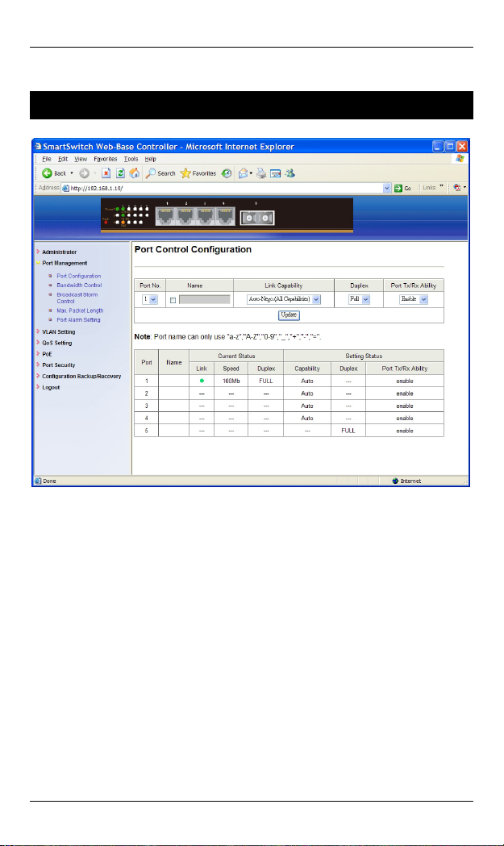The image size is (504, 846).
Task: Open the Bandwidth Control link
Action: click(79, 285)
